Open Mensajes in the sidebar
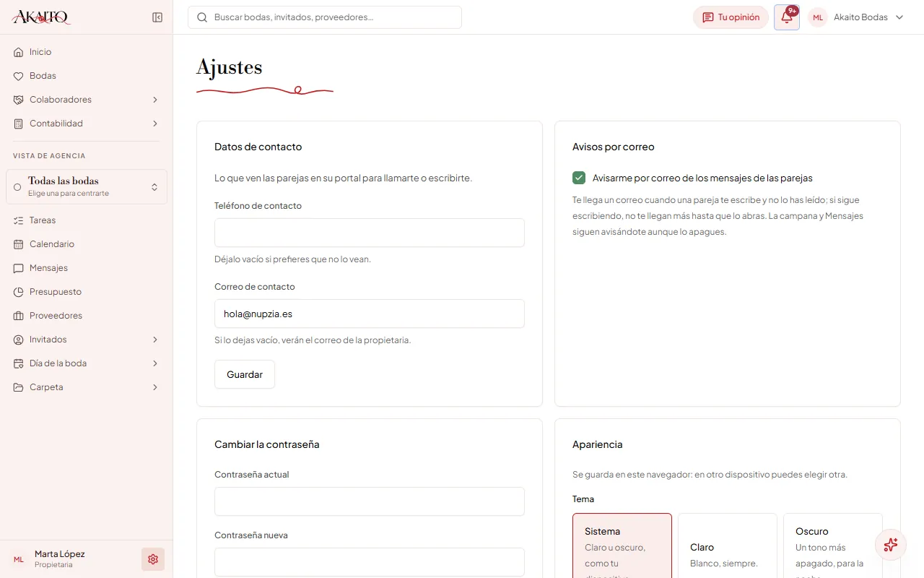This screenshot has height=578, width=924. [87, 268]
